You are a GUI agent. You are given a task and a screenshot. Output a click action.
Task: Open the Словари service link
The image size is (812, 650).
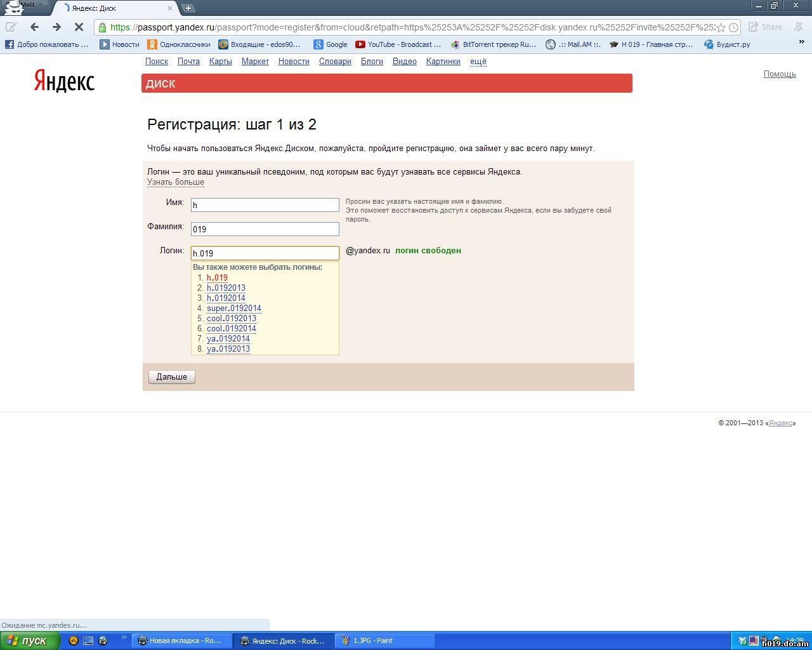coord(335,62)
